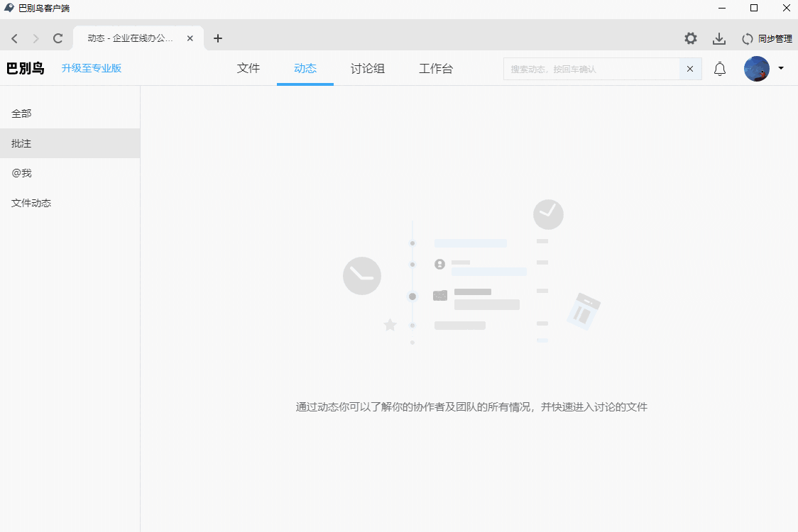Viewport: 798px width, 532px height.
Task: Open a new tab with plus icon
Action: (x=218, y=38)
